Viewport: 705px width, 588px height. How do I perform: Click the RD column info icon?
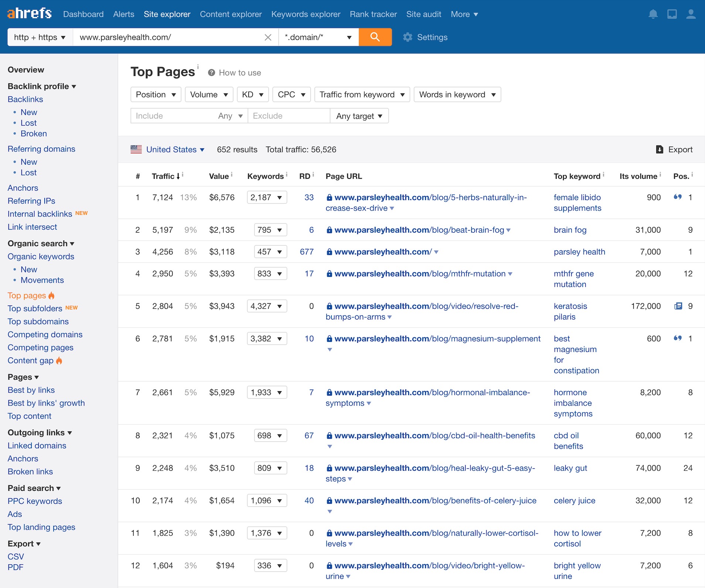tap(313, 174)
